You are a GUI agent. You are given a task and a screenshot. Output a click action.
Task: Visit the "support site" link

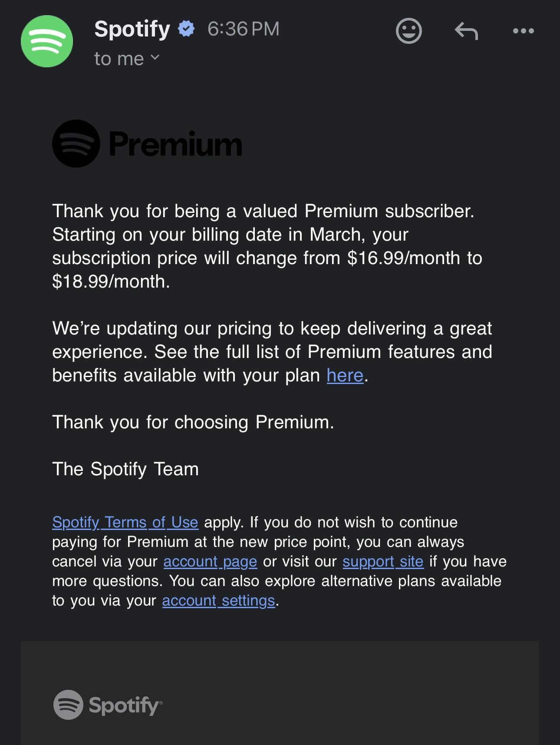point(382,561)
